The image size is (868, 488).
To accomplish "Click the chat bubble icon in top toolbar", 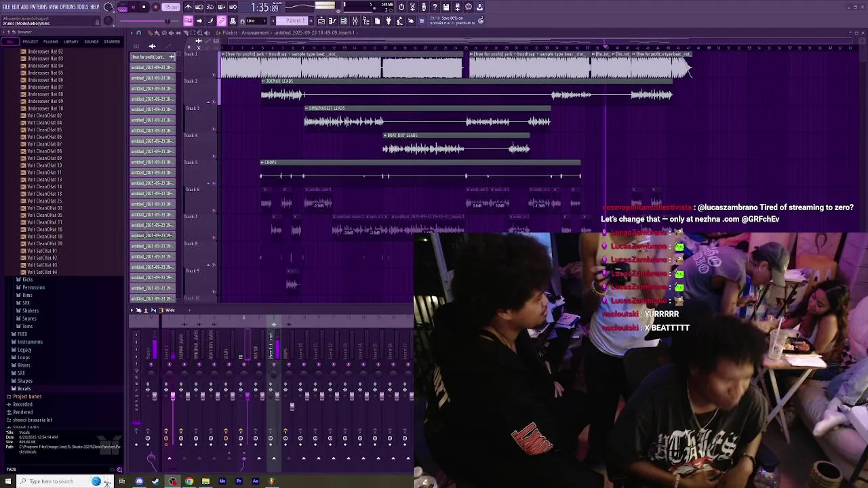I will coord(469,7).
